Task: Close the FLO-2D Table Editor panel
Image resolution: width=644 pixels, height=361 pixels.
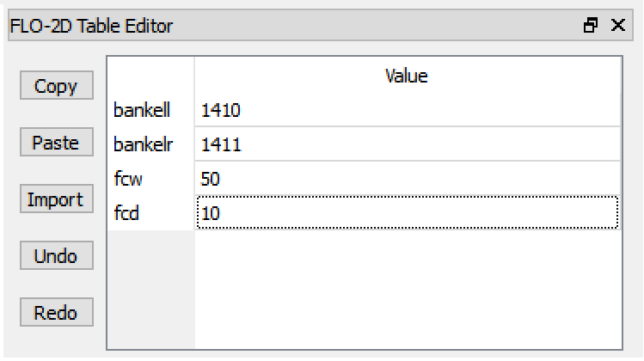Action: [x=616, y=26]
